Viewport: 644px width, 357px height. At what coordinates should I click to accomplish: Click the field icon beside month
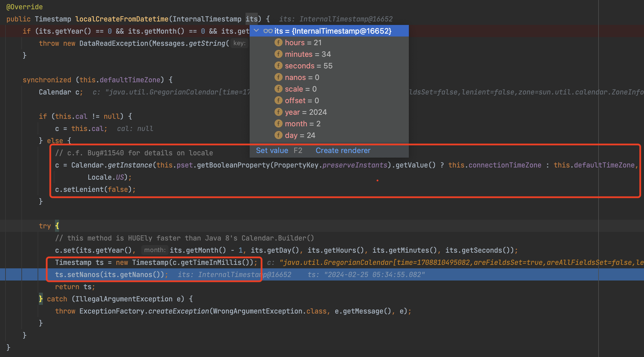pos(278,123)
